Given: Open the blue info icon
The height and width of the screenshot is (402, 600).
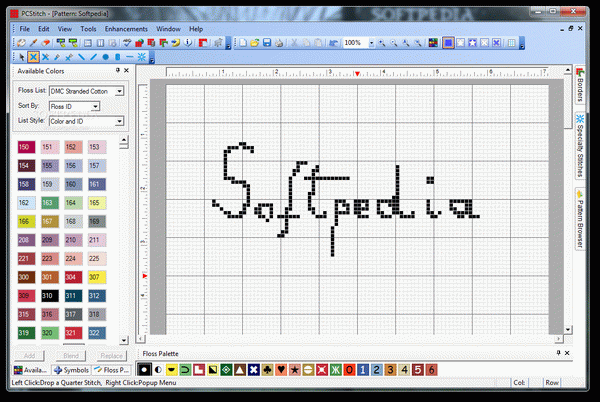Looking at the screenshot, I should pos(188,43).
